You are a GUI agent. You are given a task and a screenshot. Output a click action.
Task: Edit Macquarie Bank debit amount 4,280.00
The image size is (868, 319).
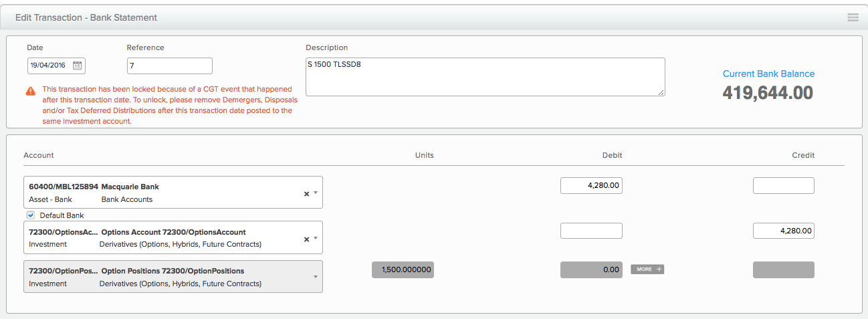click(591, 186)
